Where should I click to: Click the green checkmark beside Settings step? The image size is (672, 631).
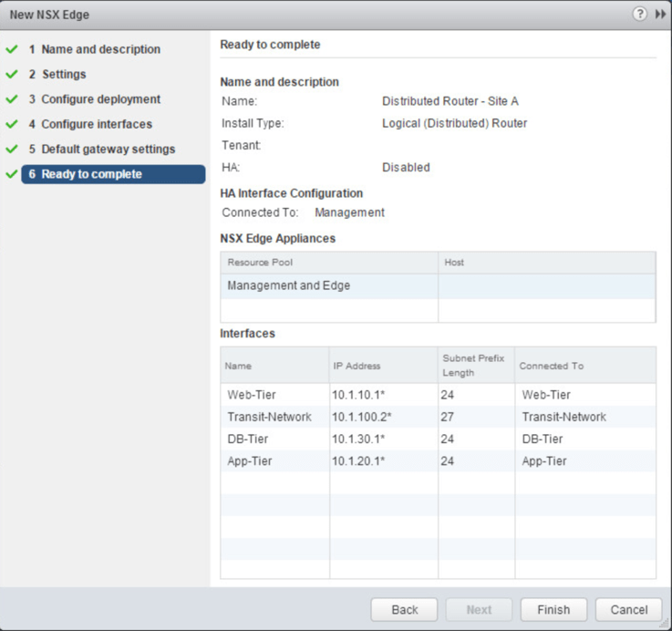pos(12,74)
